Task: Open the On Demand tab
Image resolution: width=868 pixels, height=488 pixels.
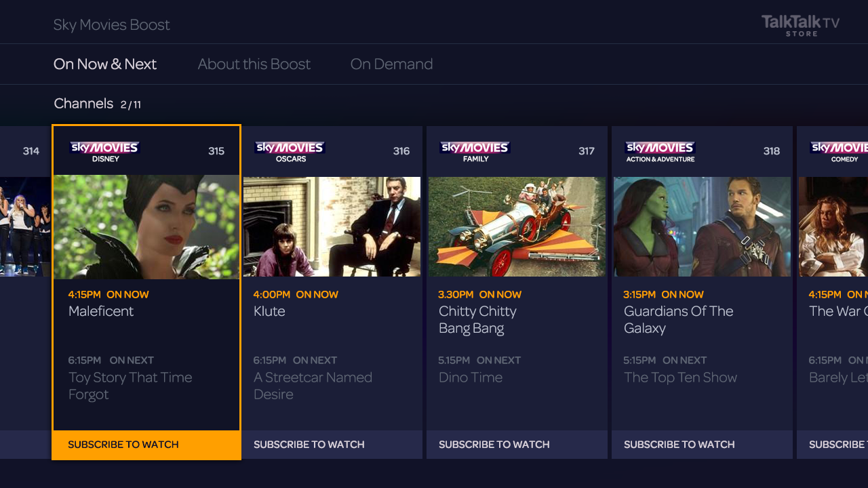Action: pyautogui.click(x=391, y=64)
